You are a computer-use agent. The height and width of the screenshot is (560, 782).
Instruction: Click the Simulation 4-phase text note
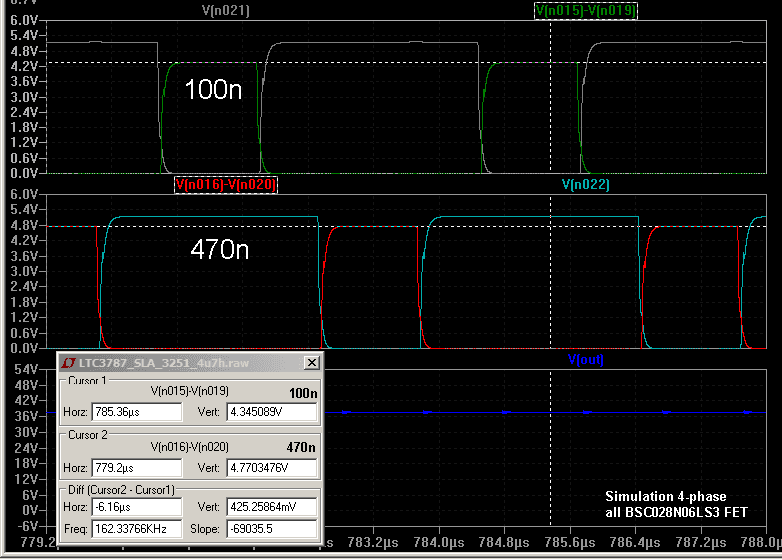click(665, 497)
